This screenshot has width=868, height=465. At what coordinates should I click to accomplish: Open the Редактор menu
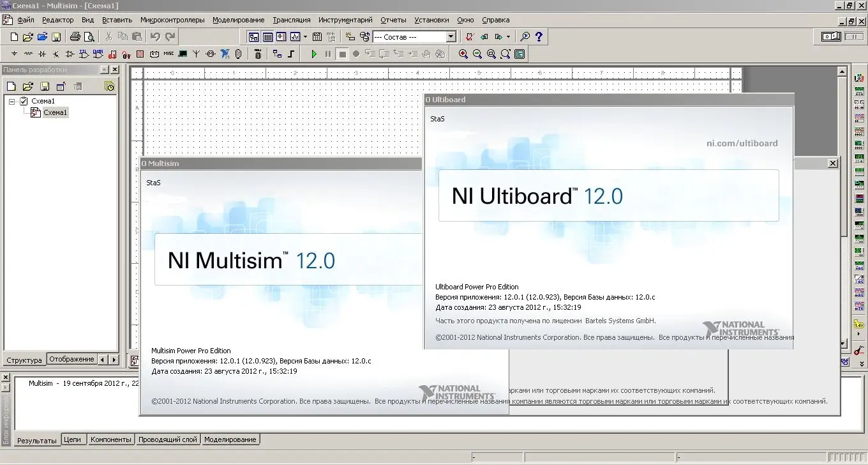click(x=58, y=20)
